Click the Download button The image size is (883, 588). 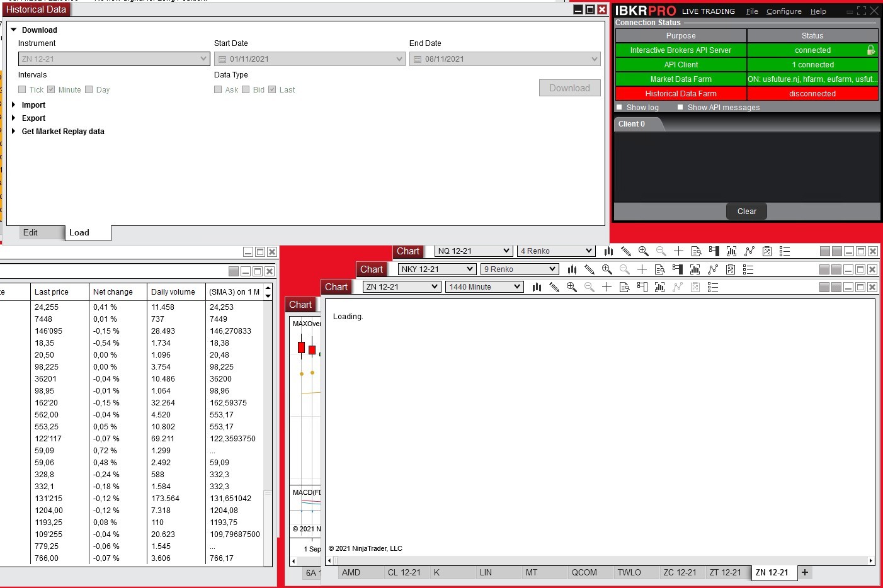570,88
